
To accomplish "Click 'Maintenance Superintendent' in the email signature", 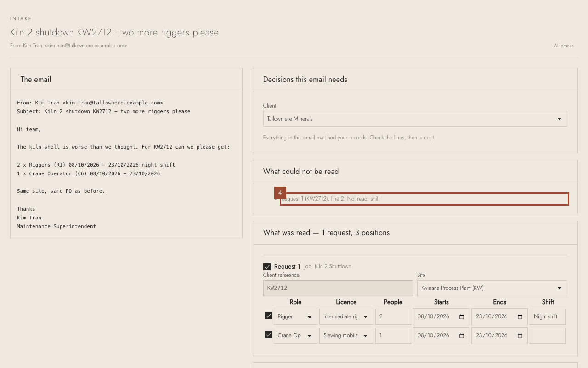I will pyautogui.click(x=57, y=226).
